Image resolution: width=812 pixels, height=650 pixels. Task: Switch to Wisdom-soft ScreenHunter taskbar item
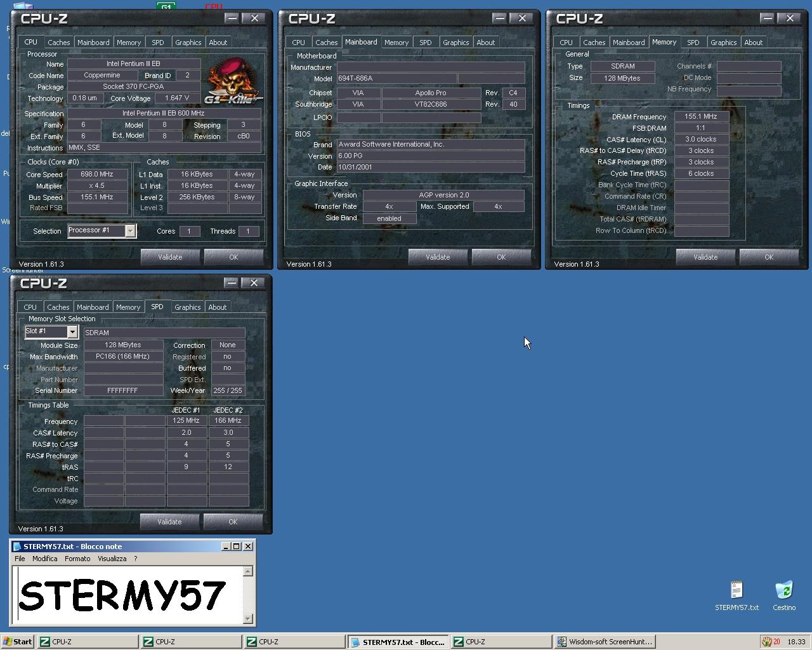(x=605, y=642)
